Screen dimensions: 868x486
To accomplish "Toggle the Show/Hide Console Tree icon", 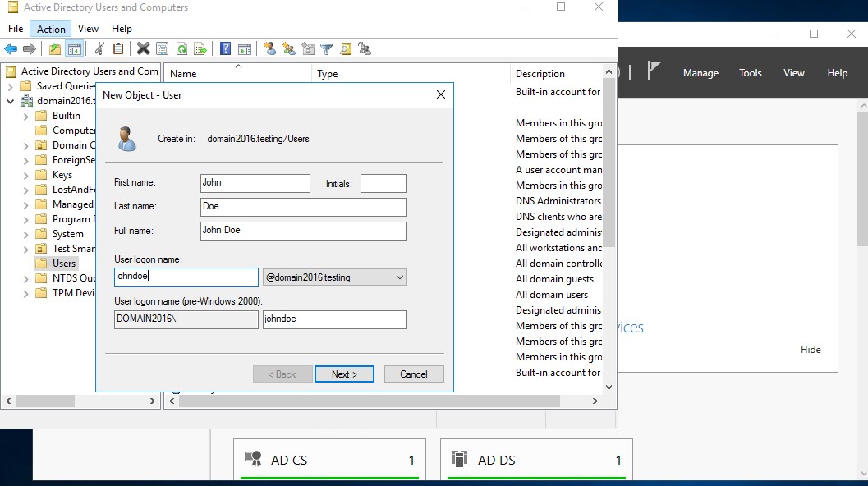I will tap(74, 48).
